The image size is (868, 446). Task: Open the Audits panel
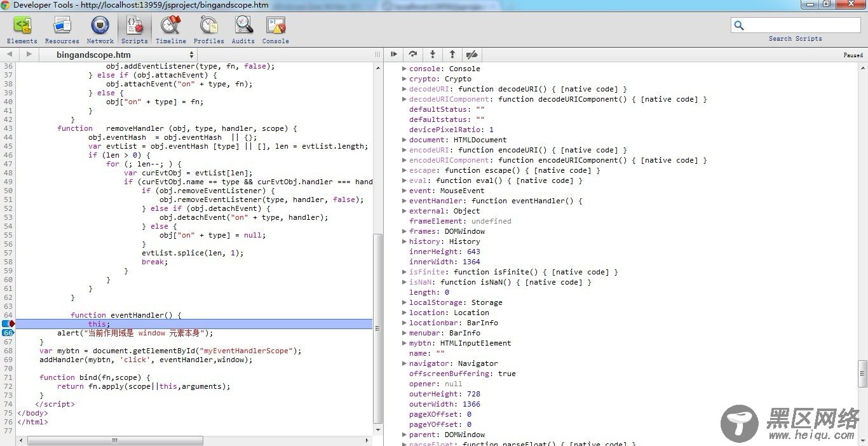pos(243,30)
